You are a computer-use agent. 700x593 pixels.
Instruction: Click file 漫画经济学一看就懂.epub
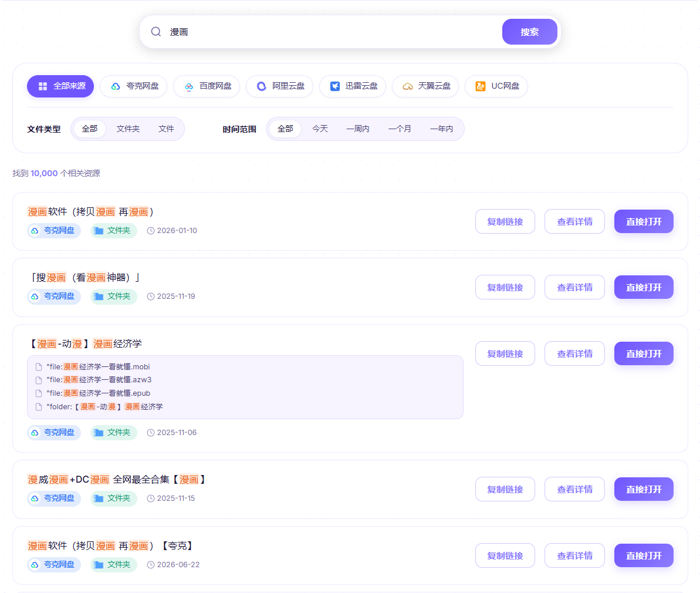98,393
